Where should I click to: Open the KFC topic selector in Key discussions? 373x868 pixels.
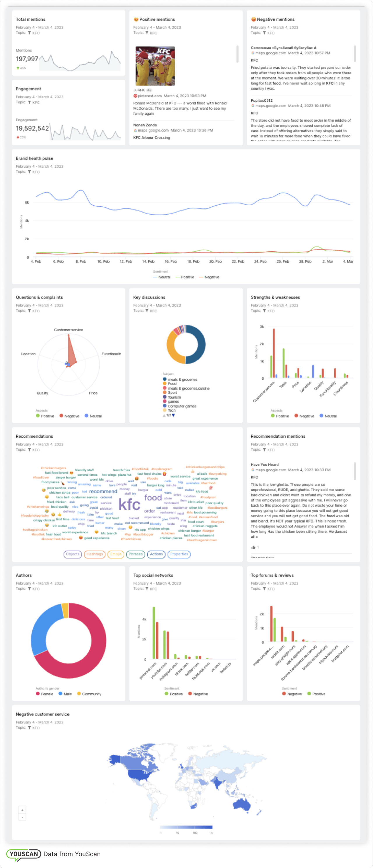[x=154, y=311]
